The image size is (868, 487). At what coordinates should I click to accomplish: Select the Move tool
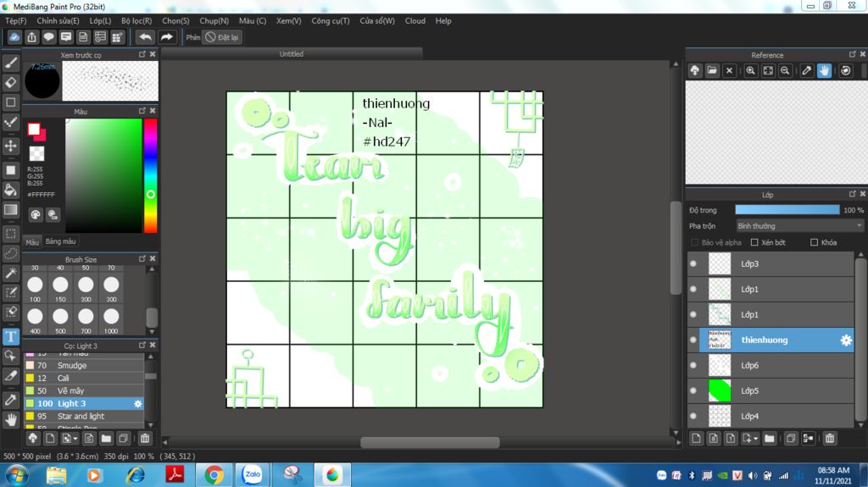point(10,146)
